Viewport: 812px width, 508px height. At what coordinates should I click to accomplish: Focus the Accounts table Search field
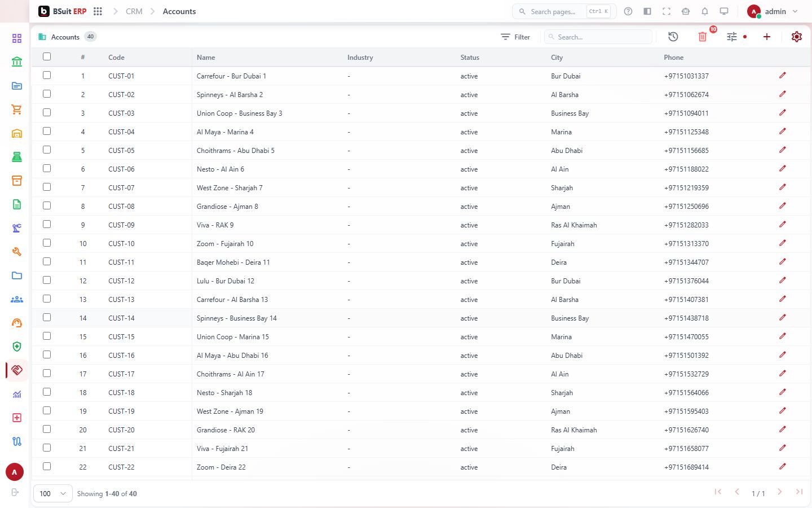point(598,37)
